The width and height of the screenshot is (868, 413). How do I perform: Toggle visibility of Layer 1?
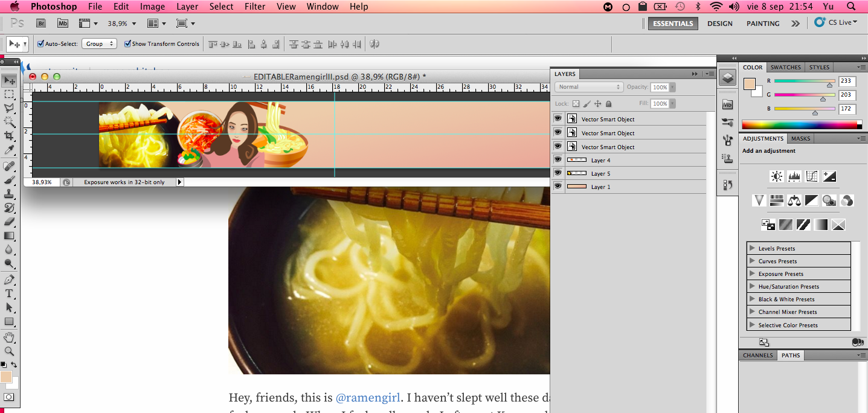[558, 187]
